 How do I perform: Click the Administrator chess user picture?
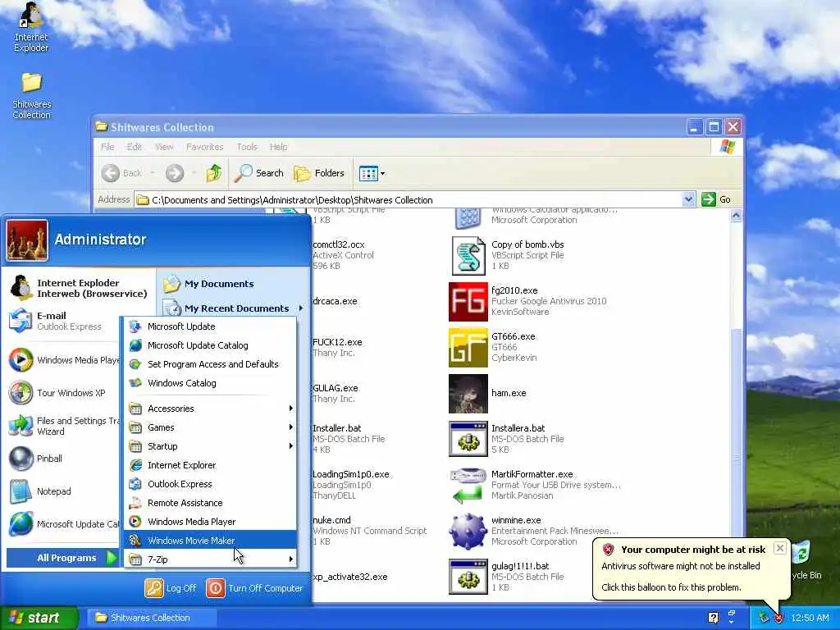[27, 240]
